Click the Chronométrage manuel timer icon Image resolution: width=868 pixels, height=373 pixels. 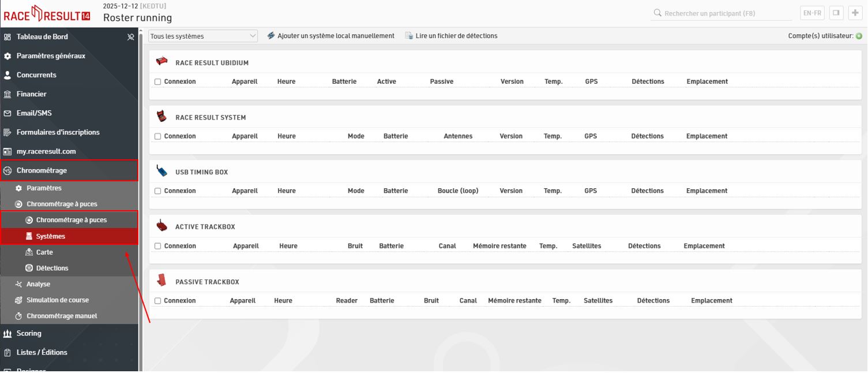point(19,316)
